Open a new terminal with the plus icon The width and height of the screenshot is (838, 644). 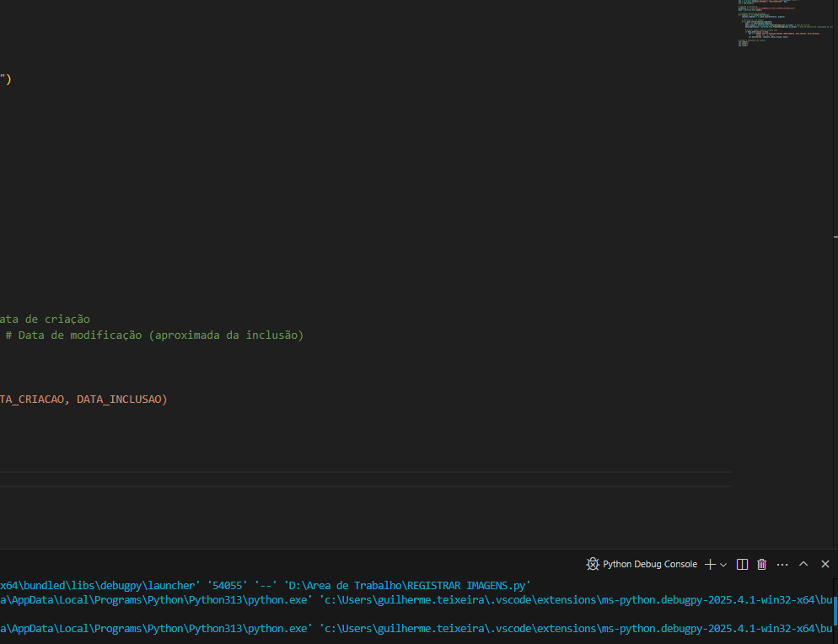point(710,564)
